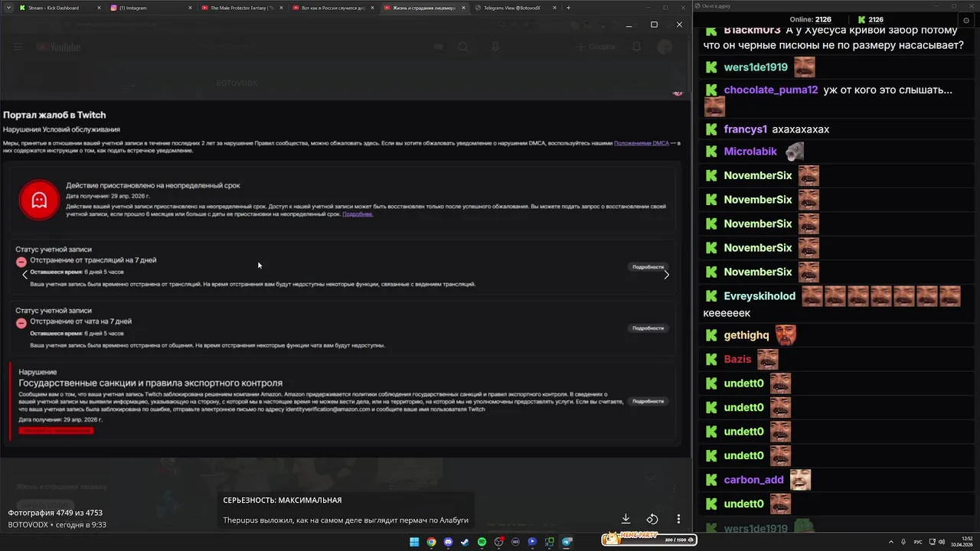
Task: Click the YouTube voice search microphone
Action: (495, 47)
